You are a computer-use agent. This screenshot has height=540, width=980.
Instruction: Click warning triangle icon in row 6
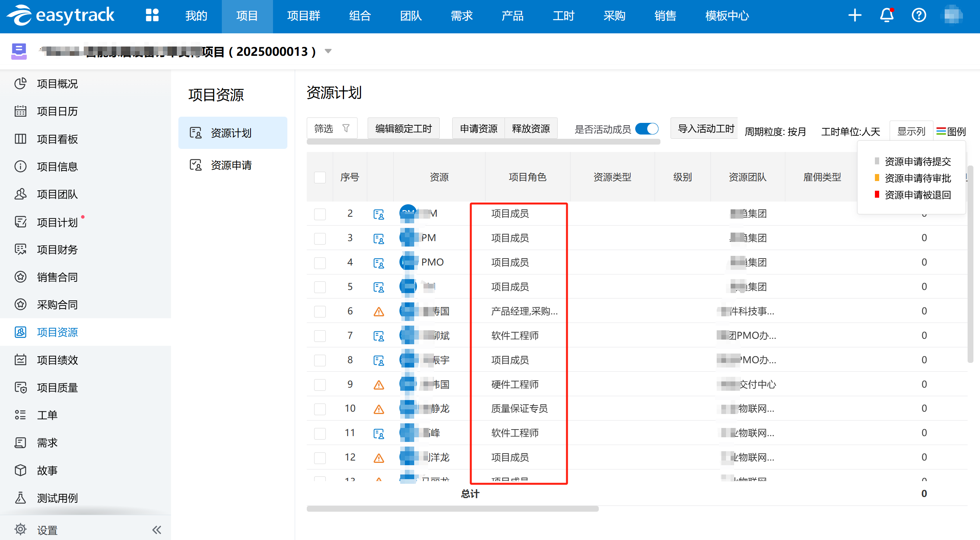(379, 312)
